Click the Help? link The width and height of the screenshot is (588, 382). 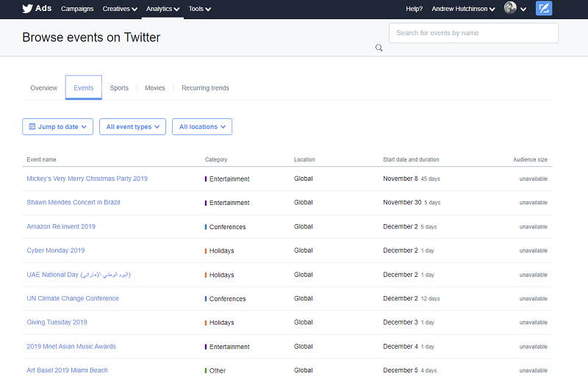point(414,9)
